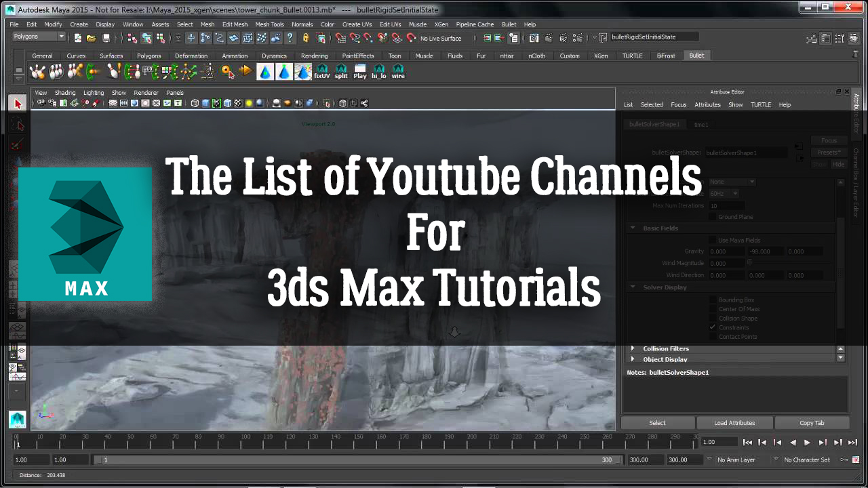Click the red disc with cursor shelf icon

tap(227, 71)
